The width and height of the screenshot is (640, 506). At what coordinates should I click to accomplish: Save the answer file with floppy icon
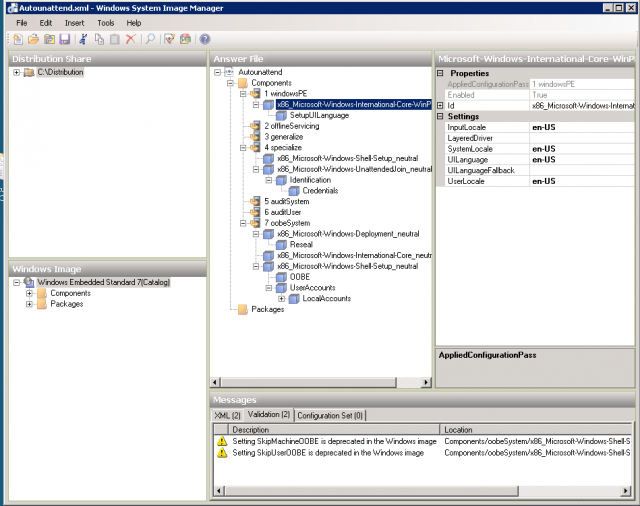pyautogui.click(x=65, y=39)
